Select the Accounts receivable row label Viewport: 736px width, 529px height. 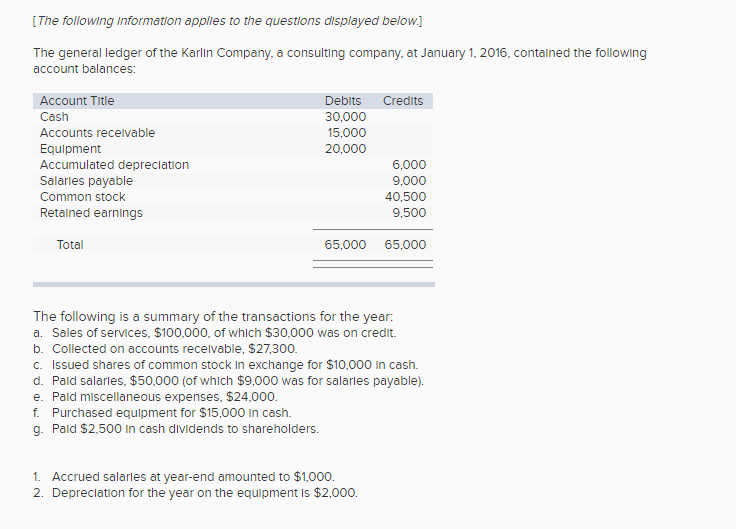[97, 133]
